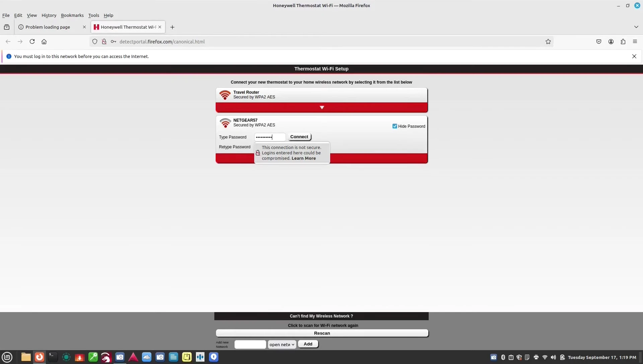This screenshot has width=643, height=364.
Task: Bookmark this page with the star icon
Action: 548,41
